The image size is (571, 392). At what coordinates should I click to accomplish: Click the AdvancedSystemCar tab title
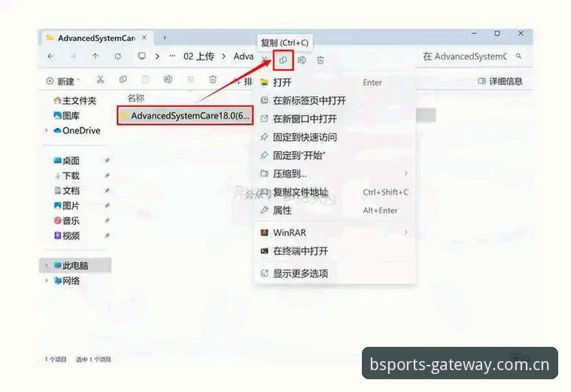pos(96,38)
